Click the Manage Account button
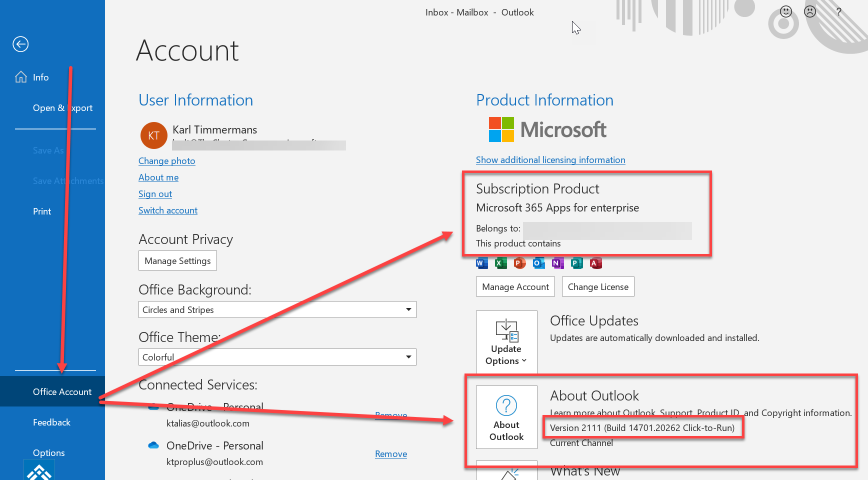868x480 pixels. [515, 286]
